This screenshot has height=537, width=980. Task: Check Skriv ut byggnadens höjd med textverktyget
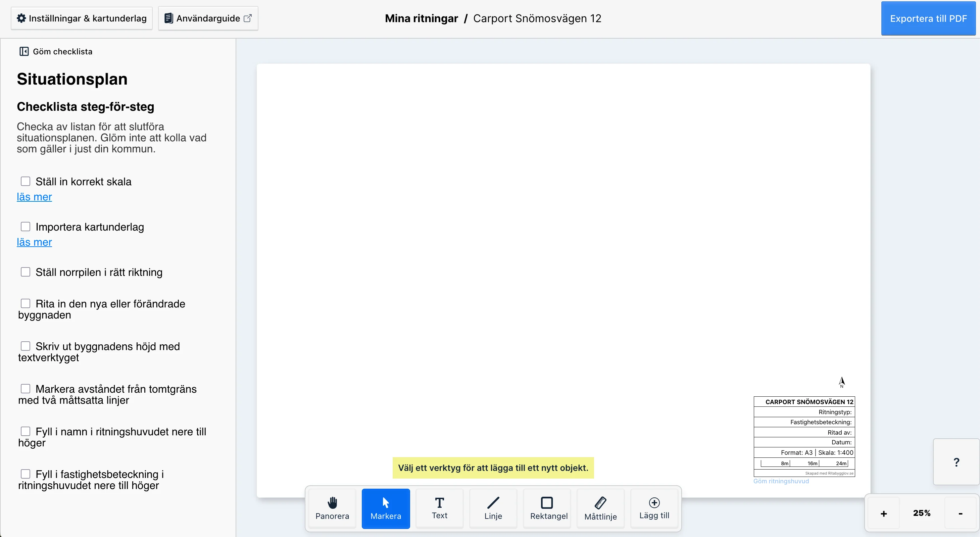tap(26, 346)
